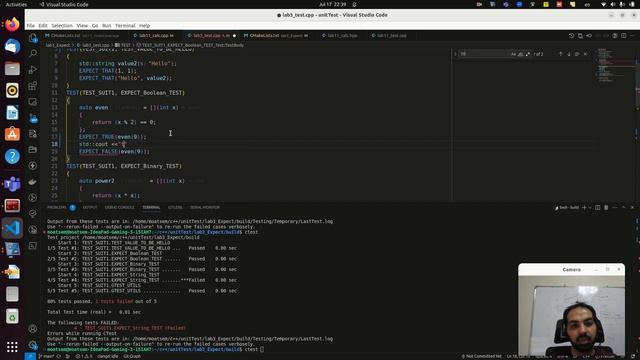
Task: Launch Firefox from the dock
Action: click(x=12, y=24)
